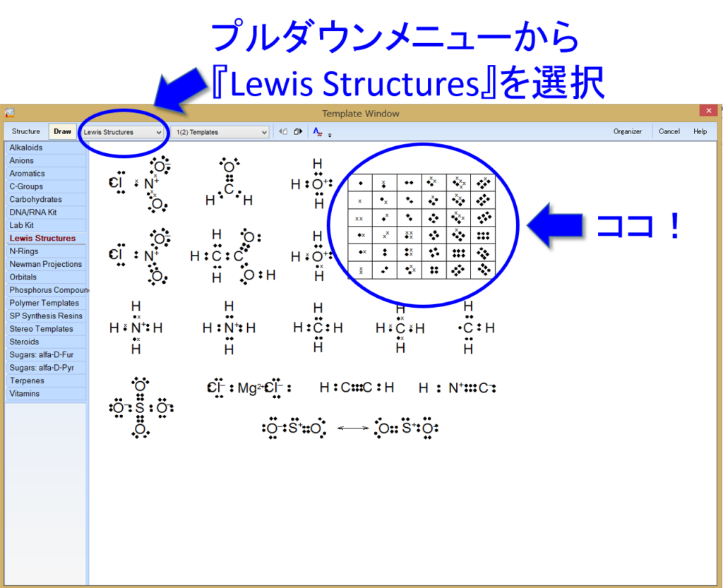Image resolution: width=723 pixels, height=588 pixels.
Task: Click the electron dot-pair grid template
Action: tap(422, 226)
